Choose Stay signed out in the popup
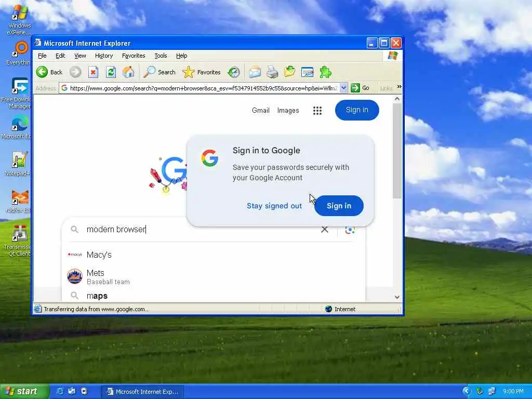532x399 pixels. [x=274, y=206]
